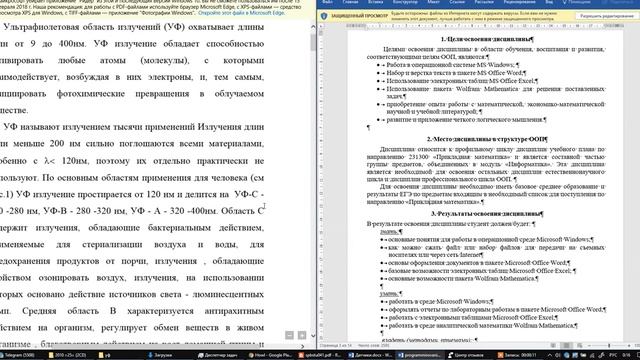The image size is (640, 360).
Task: Open the Рецензирование ribbon tab
Action: (519, 2)
